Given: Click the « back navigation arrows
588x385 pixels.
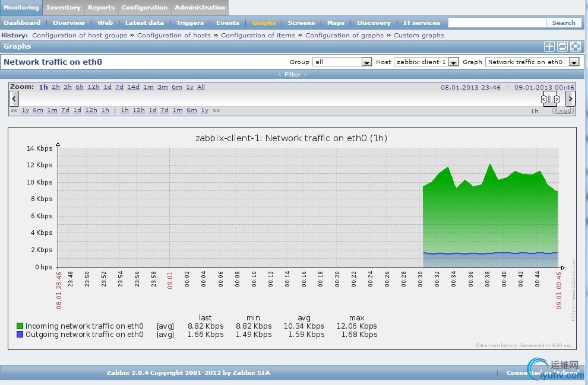Looking at the screenshot, I should pos(14,110).
